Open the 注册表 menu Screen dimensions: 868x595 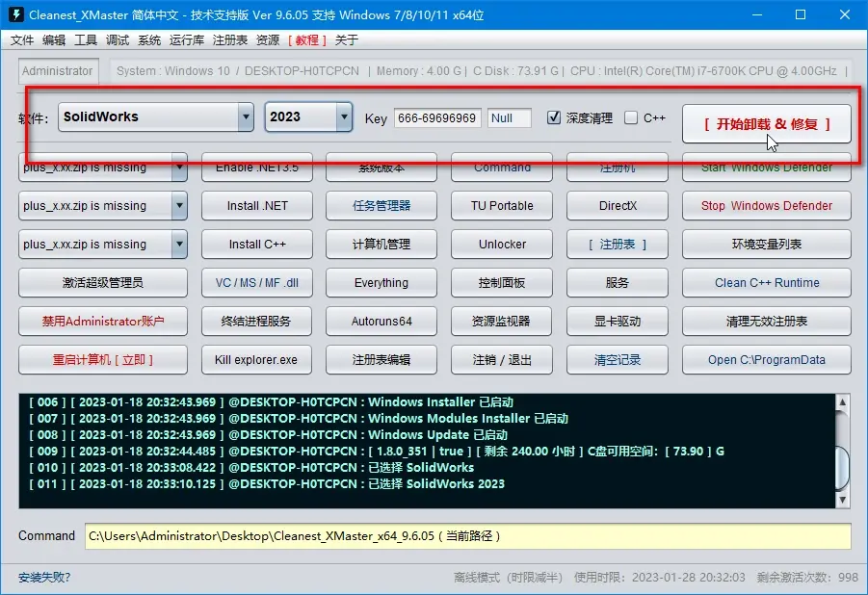(229, 39)
